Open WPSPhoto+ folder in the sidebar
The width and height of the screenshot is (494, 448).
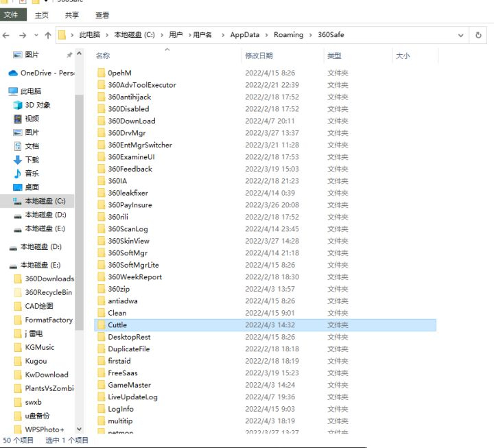40,429
